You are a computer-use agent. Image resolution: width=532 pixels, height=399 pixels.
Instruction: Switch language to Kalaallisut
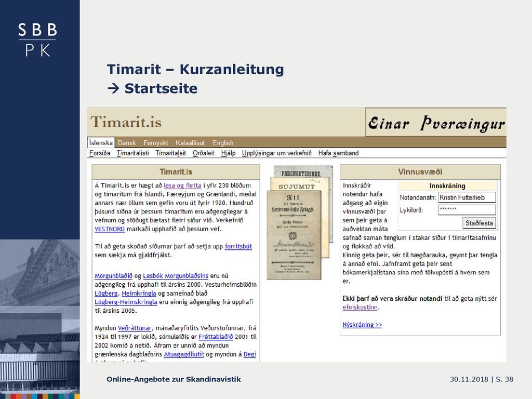click(190, 143)
